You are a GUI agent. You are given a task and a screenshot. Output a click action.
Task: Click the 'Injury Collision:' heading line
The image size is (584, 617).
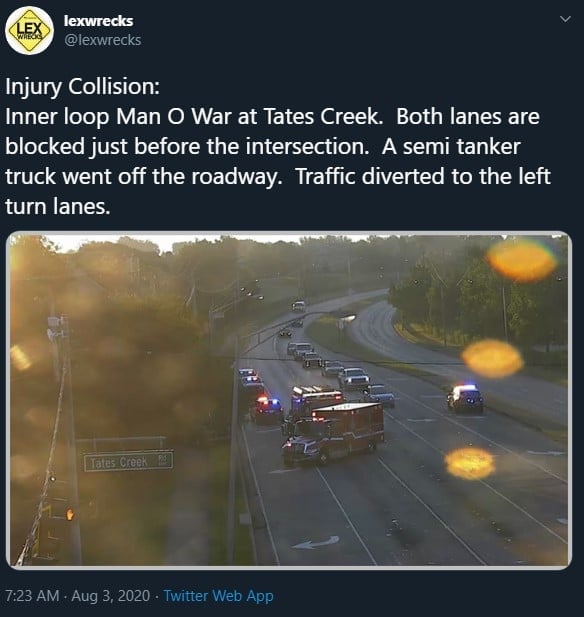pos(83,86)
